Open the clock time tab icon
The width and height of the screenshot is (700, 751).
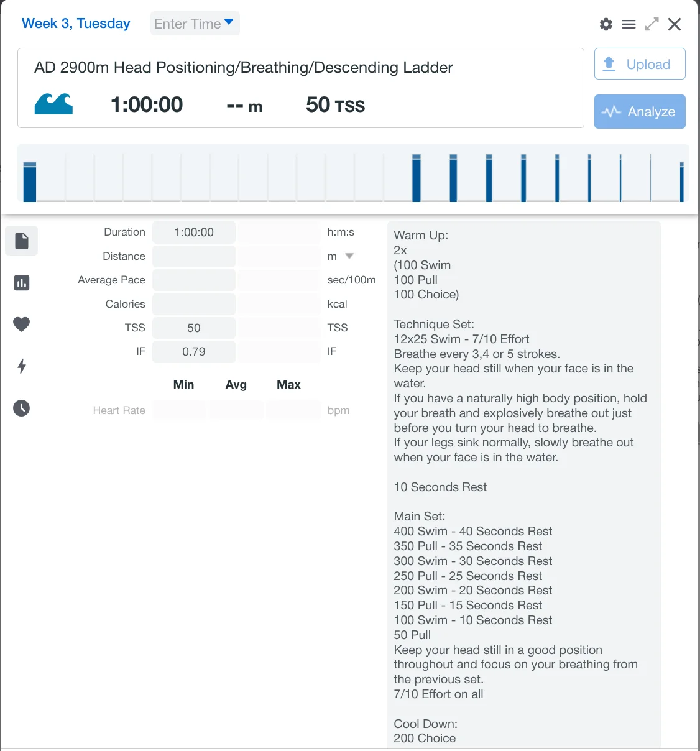click(22, 408)
